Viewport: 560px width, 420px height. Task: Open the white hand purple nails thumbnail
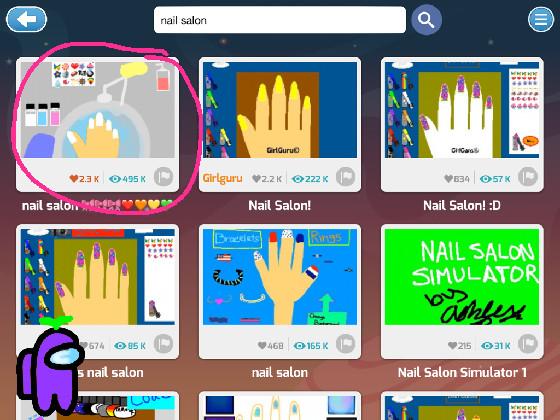click(x=462, y=110)
